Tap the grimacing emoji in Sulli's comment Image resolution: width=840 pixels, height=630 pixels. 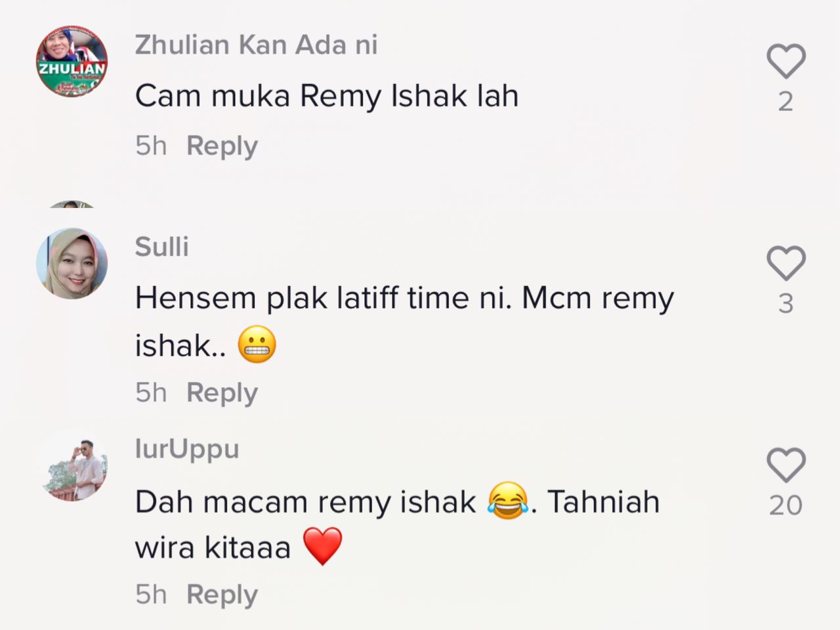pyautogui.click(x=257, y=345)
